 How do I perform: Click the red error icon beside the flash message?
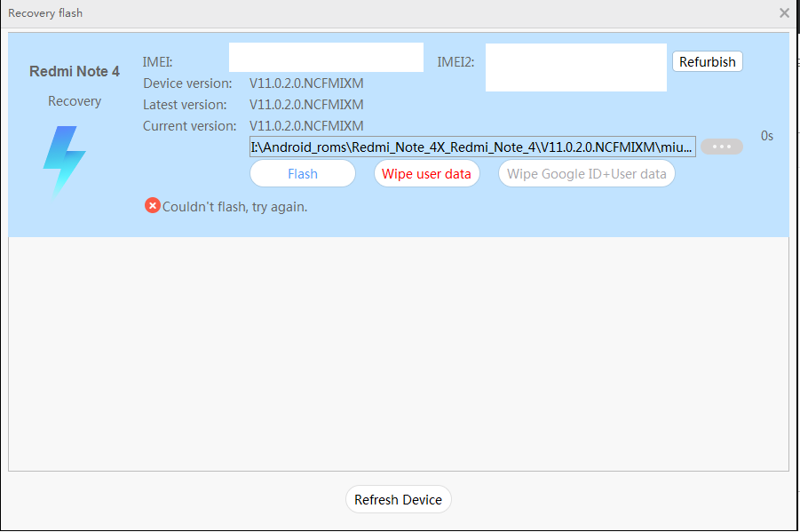pyautogui.click(x=152, y=206)
